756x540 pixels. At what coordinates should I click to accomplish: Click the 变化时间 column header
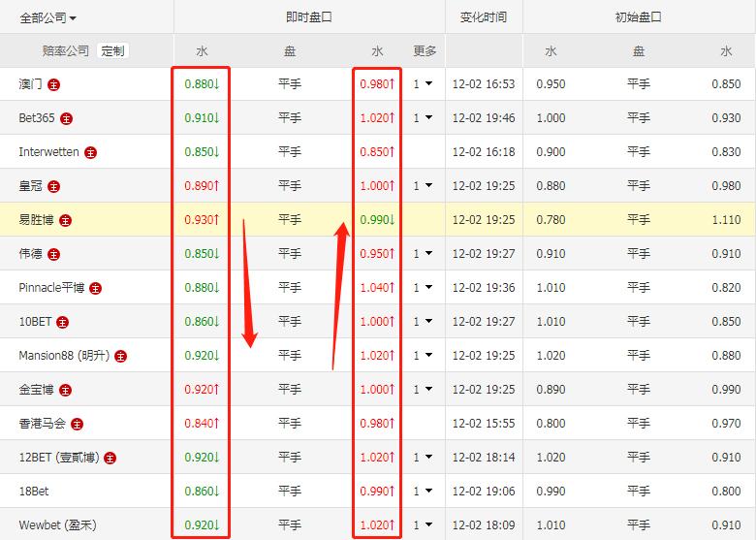tap(484, 17)
